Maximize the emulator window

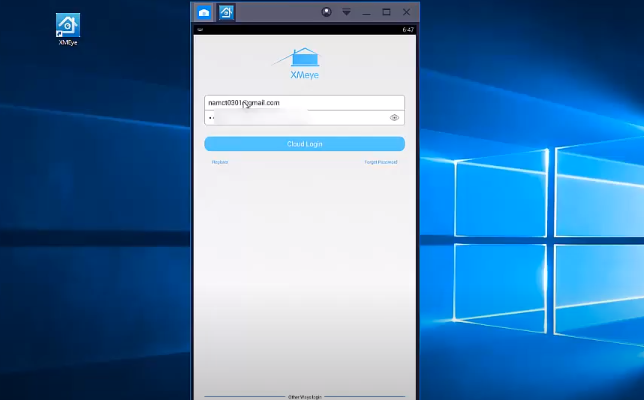click(x=386, y=12)
